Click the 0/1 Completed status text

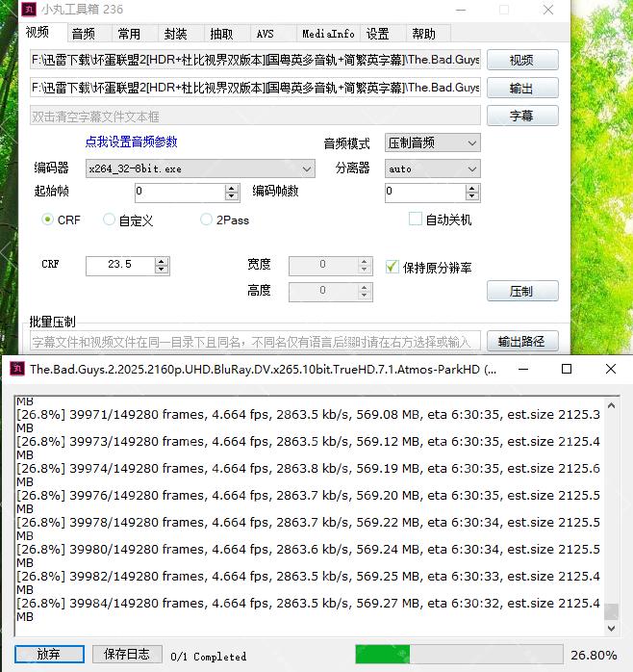(208, 657)
